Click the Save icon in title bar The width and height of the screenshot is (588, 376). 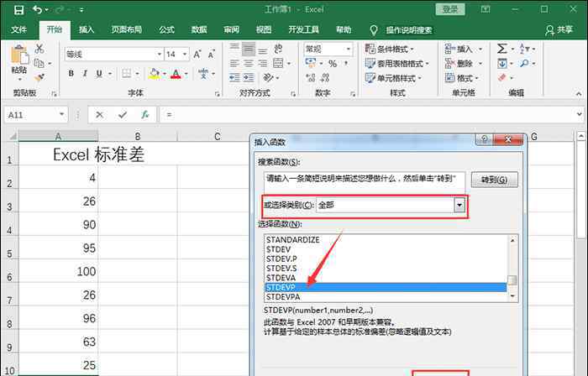[x=18, y=10]
